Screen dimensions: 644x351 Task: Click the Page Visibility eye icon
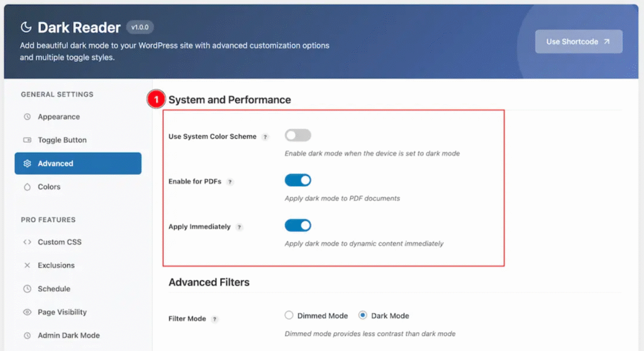click(27, 313)
